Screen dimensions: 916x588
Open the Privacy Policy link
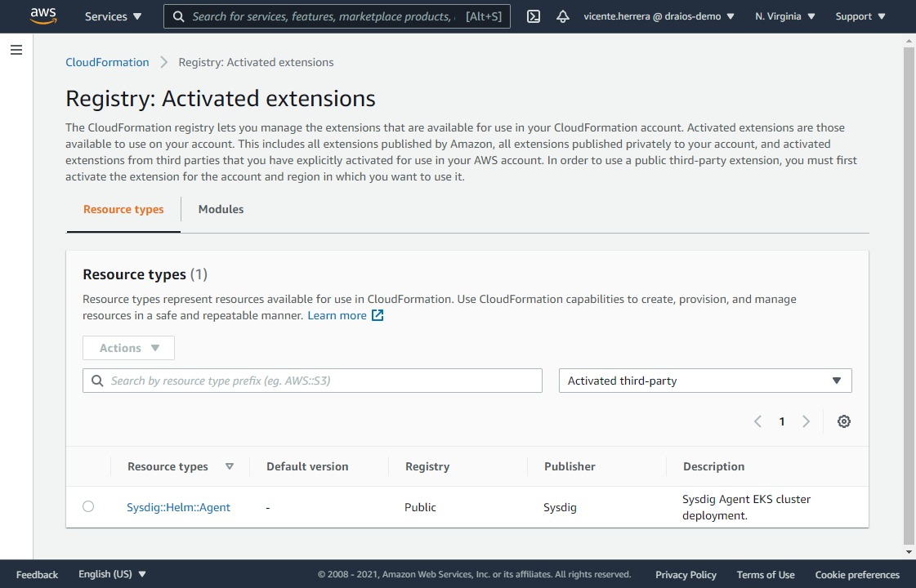point(686,575)
